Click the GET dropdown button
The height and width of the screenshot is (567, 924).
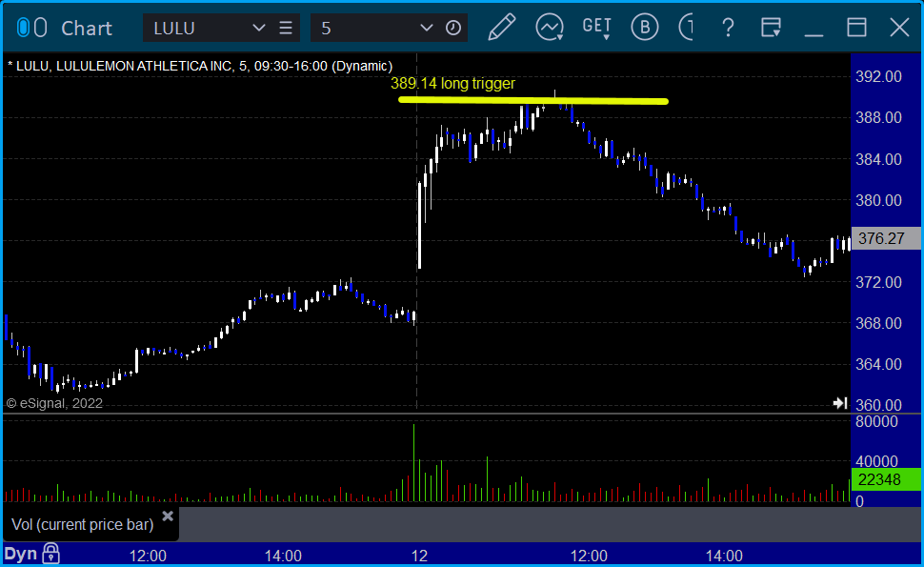coord(596,28)
